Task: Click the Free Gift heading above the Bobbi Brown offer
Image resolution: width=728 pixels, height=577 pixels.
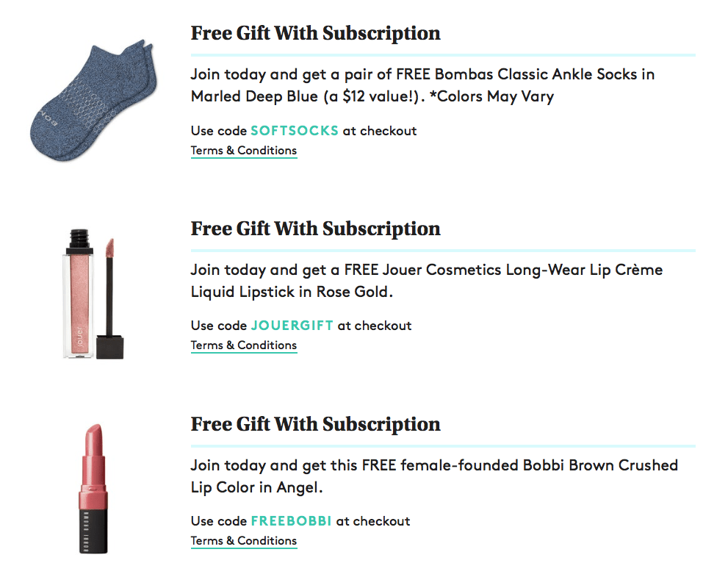Action: [x=315, y=424]
